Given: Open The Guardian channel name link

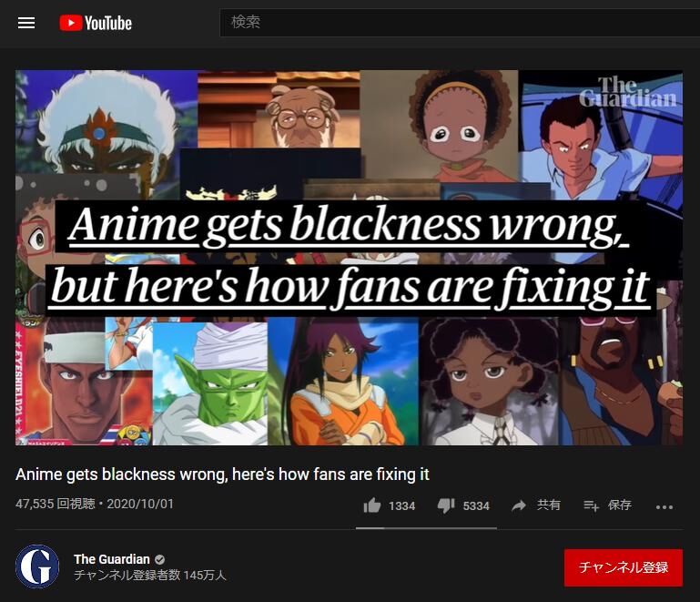Looking at the screenshot, I should [112, 559].
